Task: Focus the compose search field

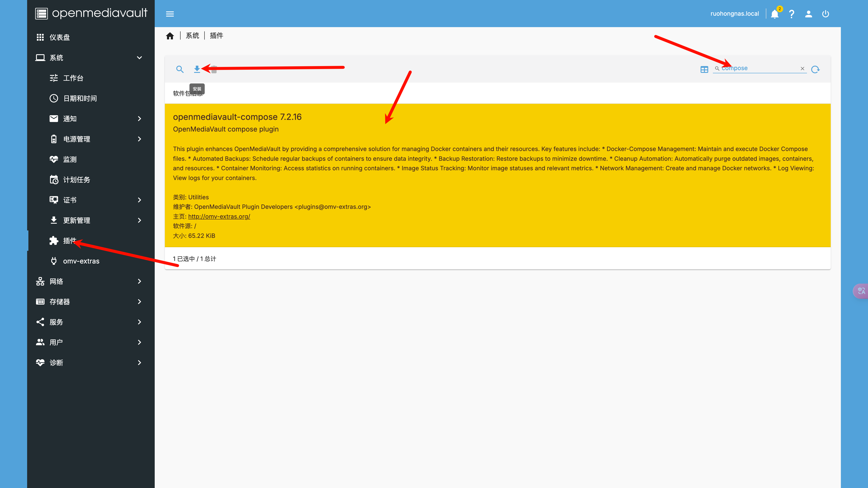Action: [x=760, y=68]
